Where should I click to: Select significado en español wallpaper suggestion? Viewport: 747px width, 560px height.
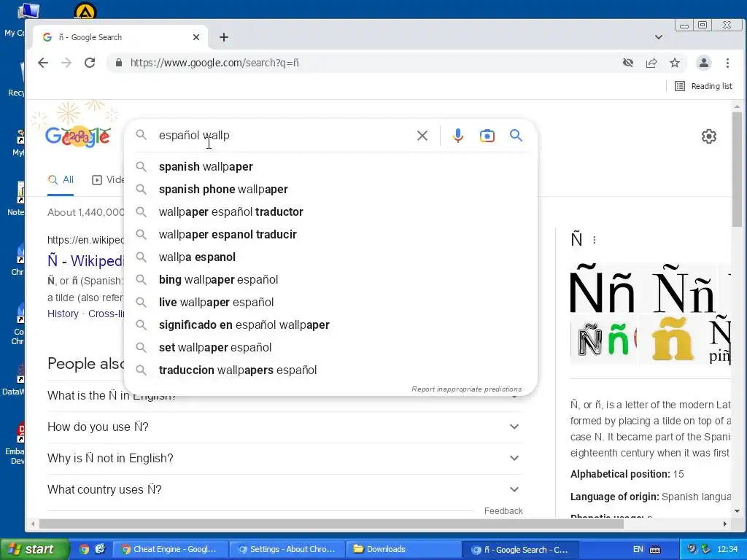pos(330,325)
